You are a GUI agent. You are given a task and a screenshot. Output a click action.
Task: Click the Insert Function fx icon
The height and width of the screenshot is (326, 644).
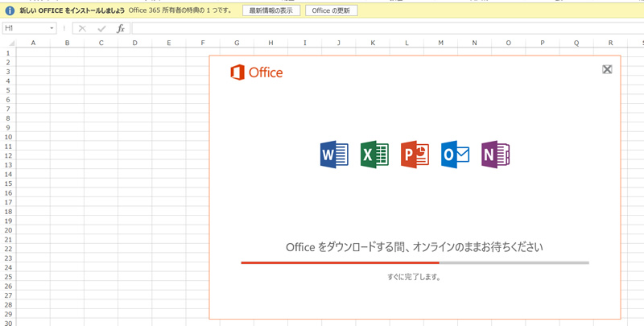pos(120,28)
